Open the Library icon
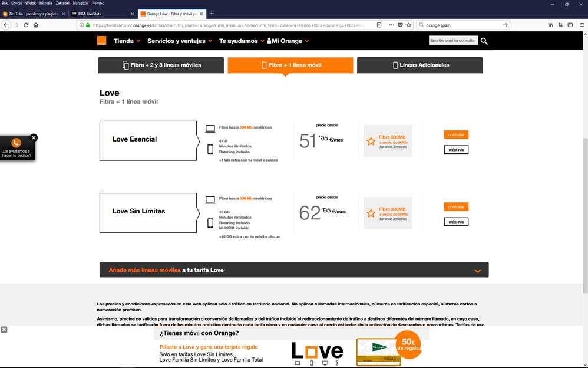The width and height of the screenshot is (588, 368). pyautogui.click(x=550, y=25)
